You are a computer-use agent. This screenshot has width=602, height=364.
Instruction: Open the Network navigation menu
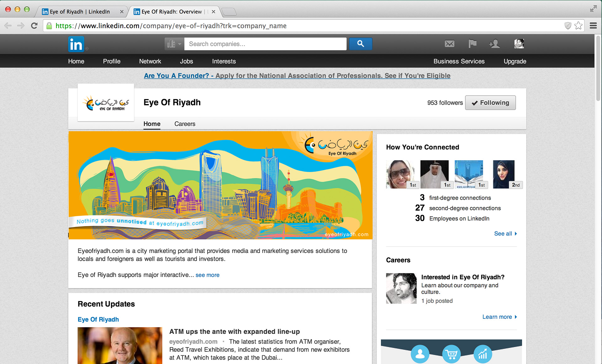pyautogui.click(x=150, y=61)
